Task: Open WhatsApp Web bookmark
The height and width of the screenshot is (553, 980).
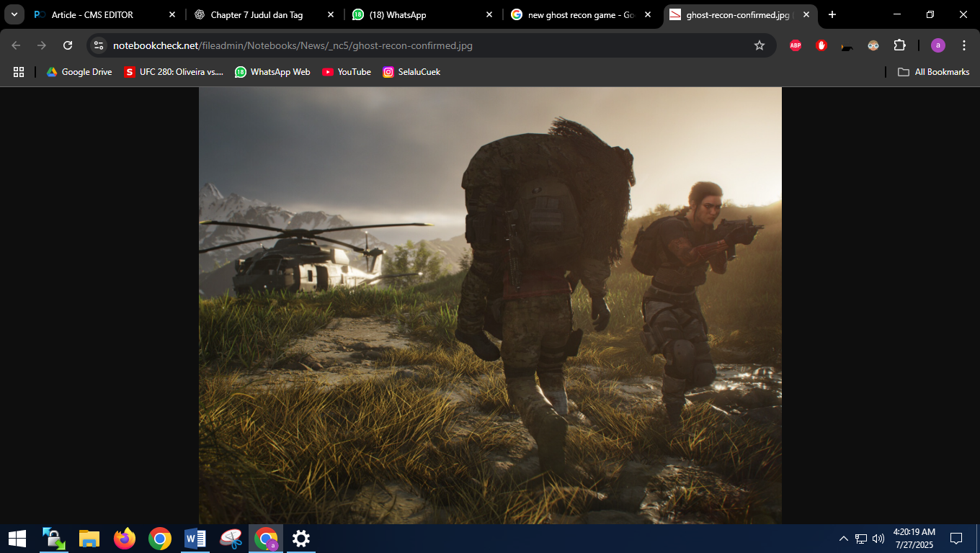Action: pos(272,72)
